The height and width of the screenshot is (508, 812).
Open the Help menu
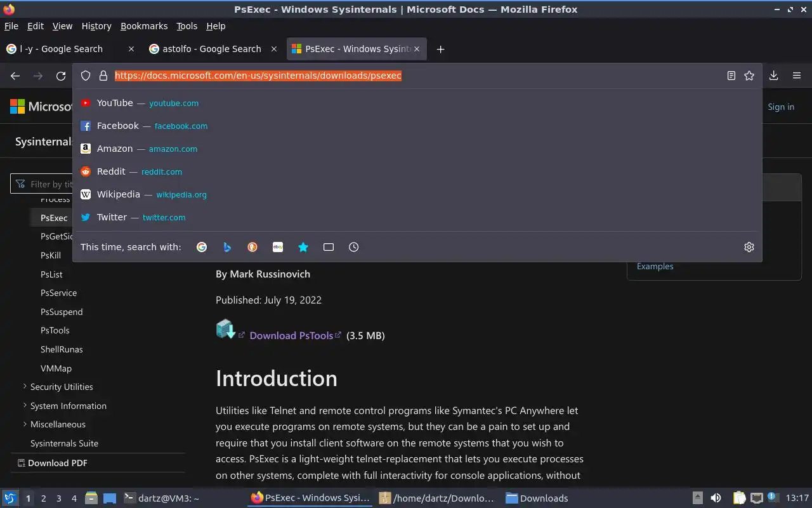tap(216, 26)
